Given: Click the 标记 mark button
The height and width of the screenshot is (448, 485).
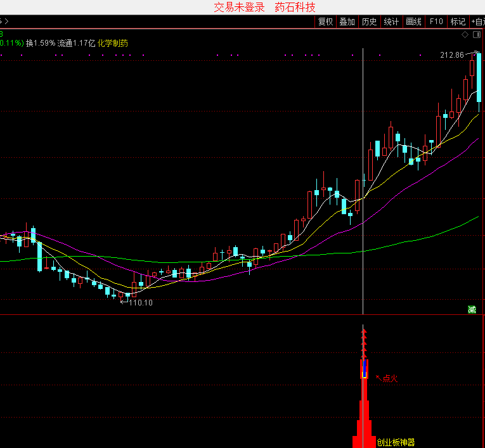Looking at the screenshot, I should pos(458,22).
